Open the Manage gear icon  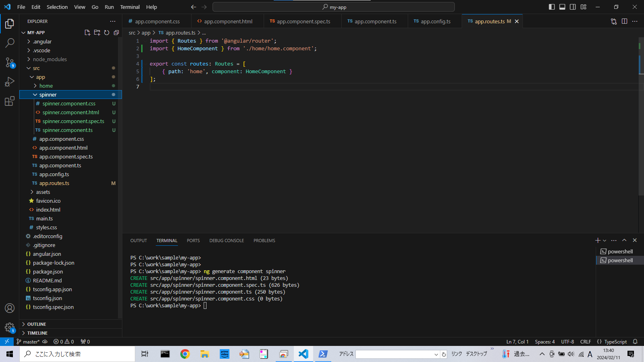[x=10, y=327]
